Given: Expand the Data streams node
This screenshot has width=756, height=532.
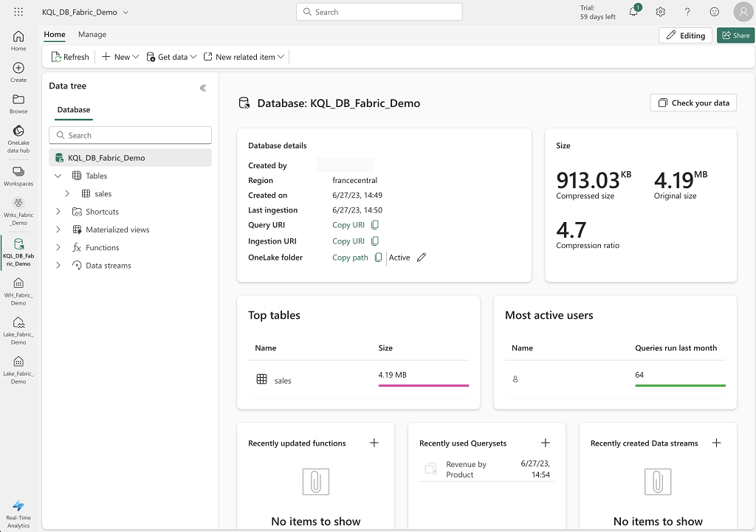Looking at the screenshot, I should [x=58, y=265].
